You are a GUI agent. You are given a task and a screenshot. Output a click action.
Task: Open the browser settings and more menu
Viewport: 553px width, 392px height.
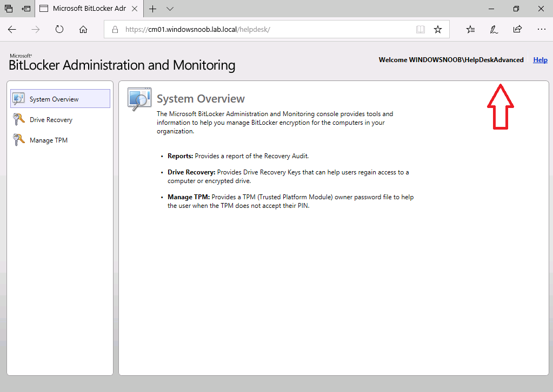pos(541,29)
